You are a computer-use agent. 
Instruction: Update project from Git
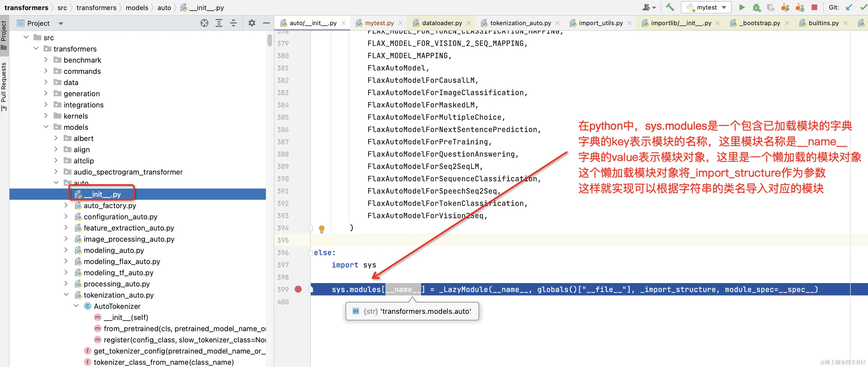849,7
